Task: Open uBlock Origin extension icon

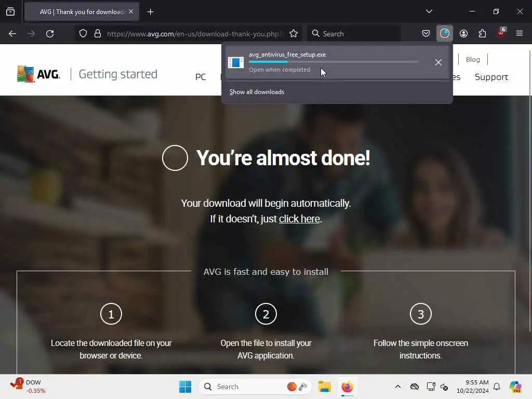Action: coord(501,33)
